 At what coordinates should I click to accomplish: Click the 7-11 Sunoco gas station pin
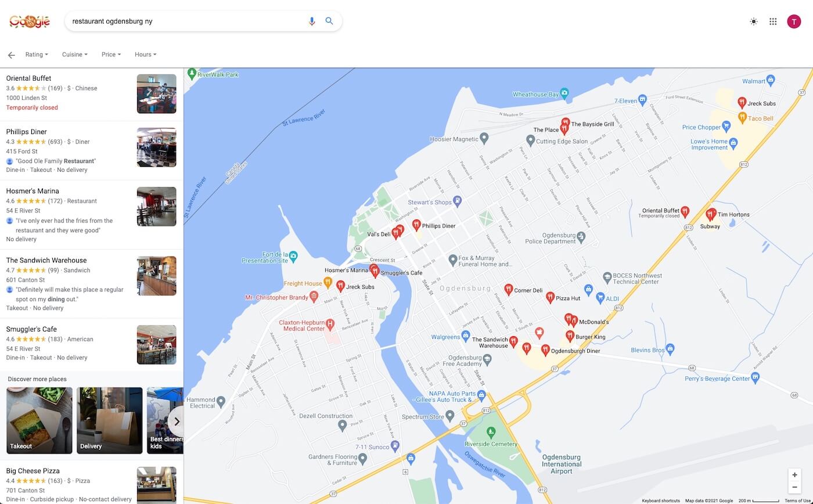click(395, 446)
